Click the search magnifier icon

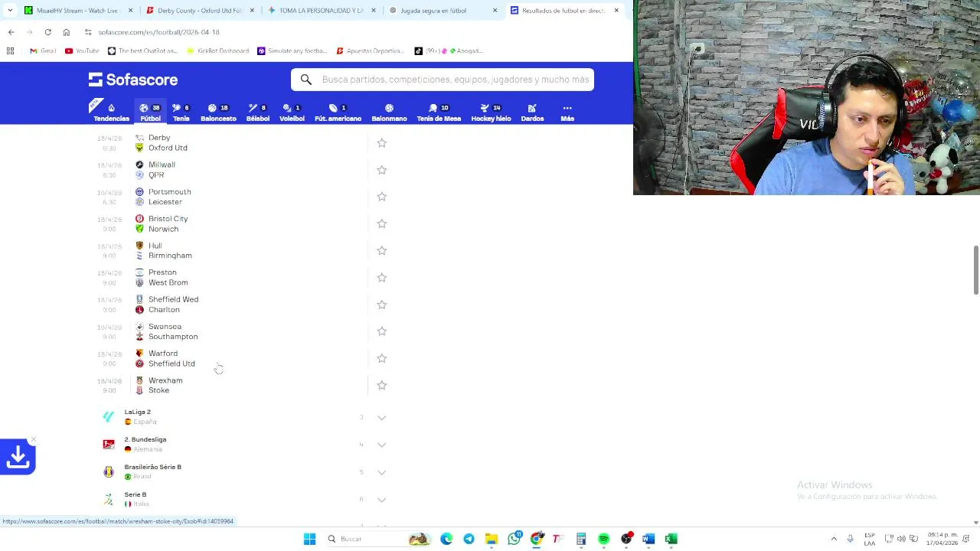coord(305,80)
